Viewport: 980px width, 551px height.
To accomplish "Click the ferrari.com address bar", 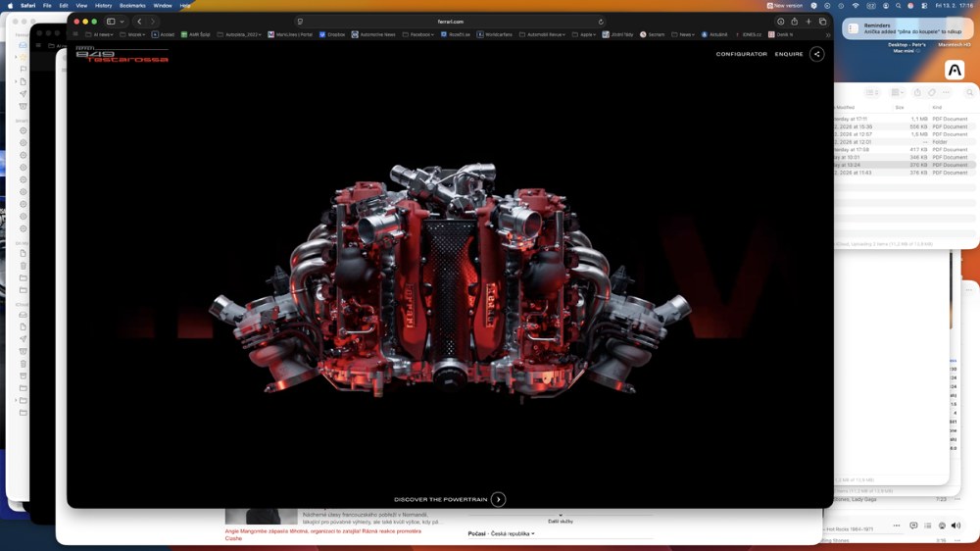I will pos(451,21).
